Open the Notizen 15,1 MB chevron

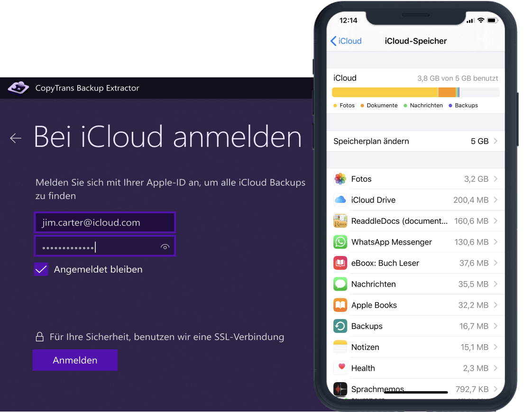click(x=495, y=347)
